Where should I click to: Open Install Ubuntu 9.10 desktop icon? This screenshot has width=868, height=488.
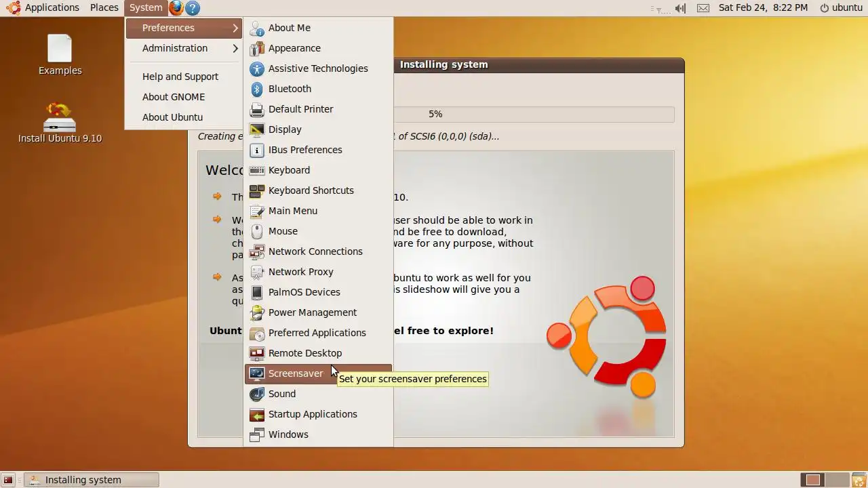[60, 123]
